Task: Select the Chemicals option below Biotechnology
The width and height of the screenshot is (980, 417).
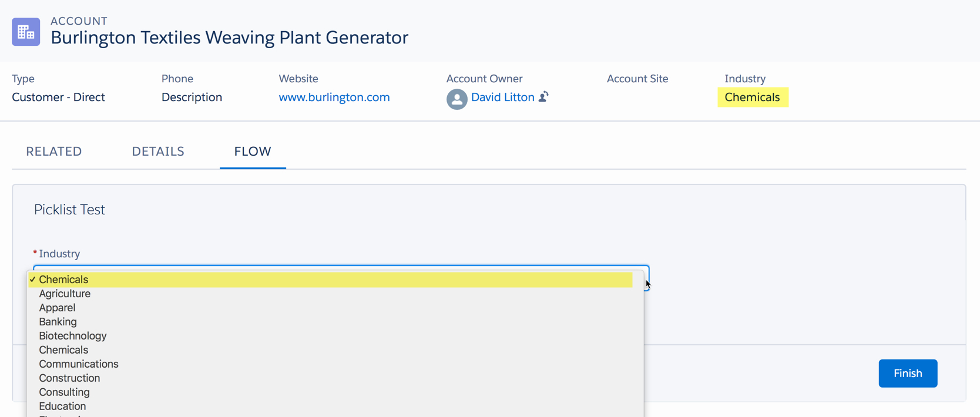Action: coord(63,350)
